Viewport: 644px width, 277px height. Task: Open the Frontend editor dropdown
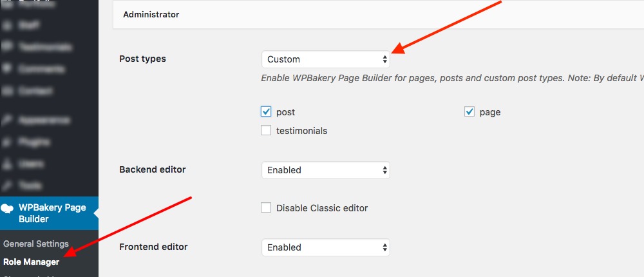325,247
